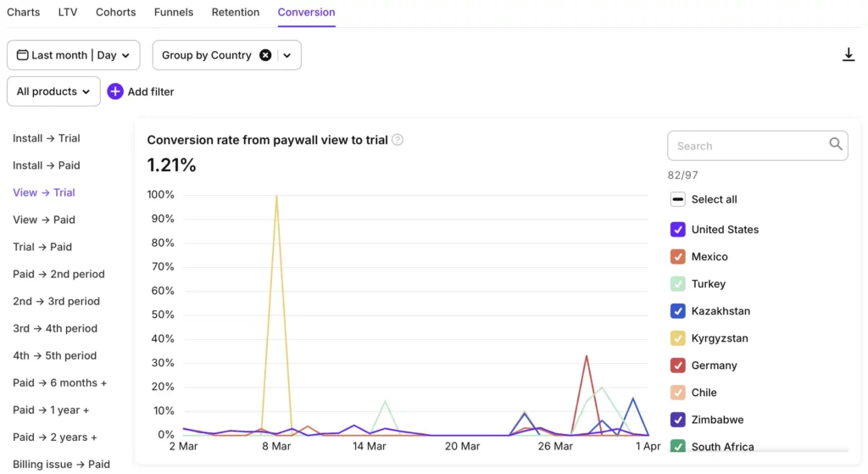The height and width of the screenshot is (474, 868).
Task: Open the All products dropdown
Action: tap(53, 92)
